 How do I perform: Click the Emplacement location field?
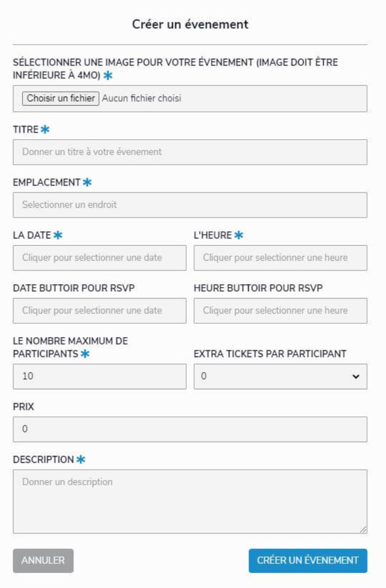(x=190, y=205)
